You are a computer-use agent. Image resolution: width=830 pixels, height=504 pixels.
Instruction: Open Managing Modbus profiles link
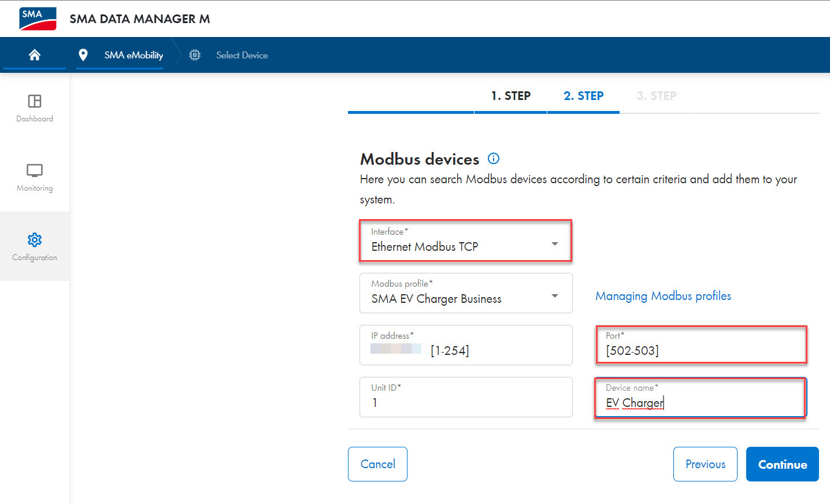[x=664, y=296]
